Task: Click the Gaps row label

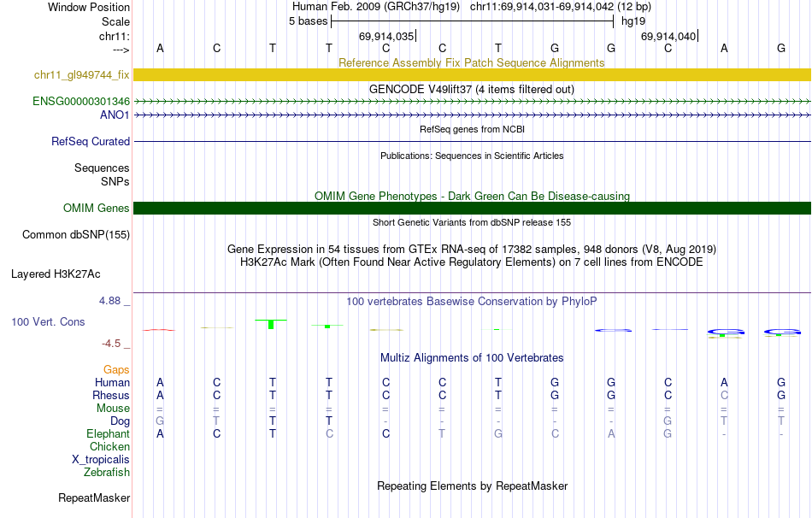Action: tap(116, 370)
